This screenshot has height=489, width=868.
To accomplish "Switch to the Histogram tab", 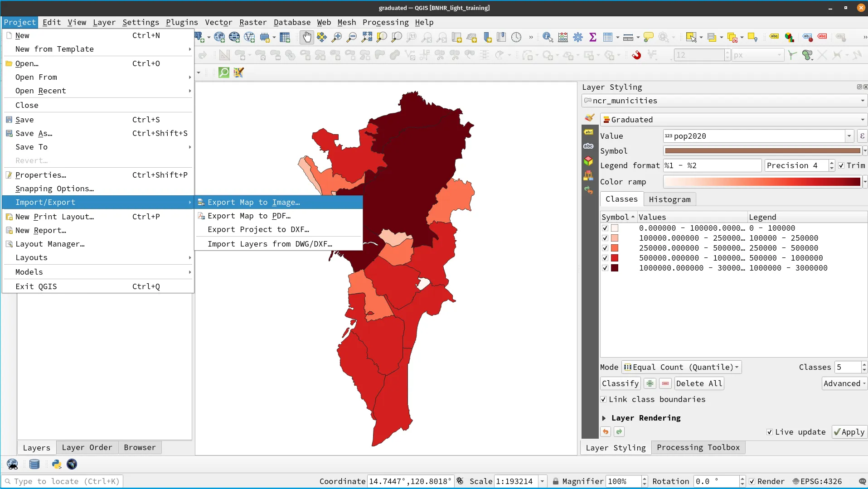I will (x=670, y=199).
